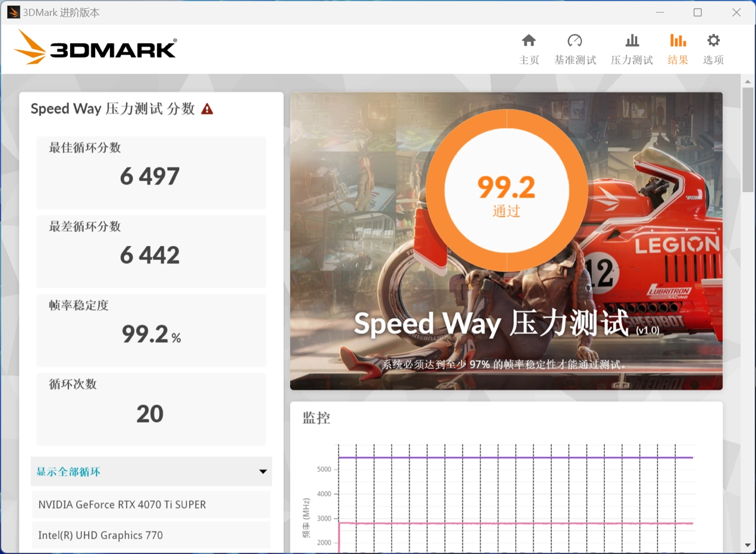Open Stress Tests bar chart icon
The height and width of the screenshot is (554, 756).
point(632,40)
